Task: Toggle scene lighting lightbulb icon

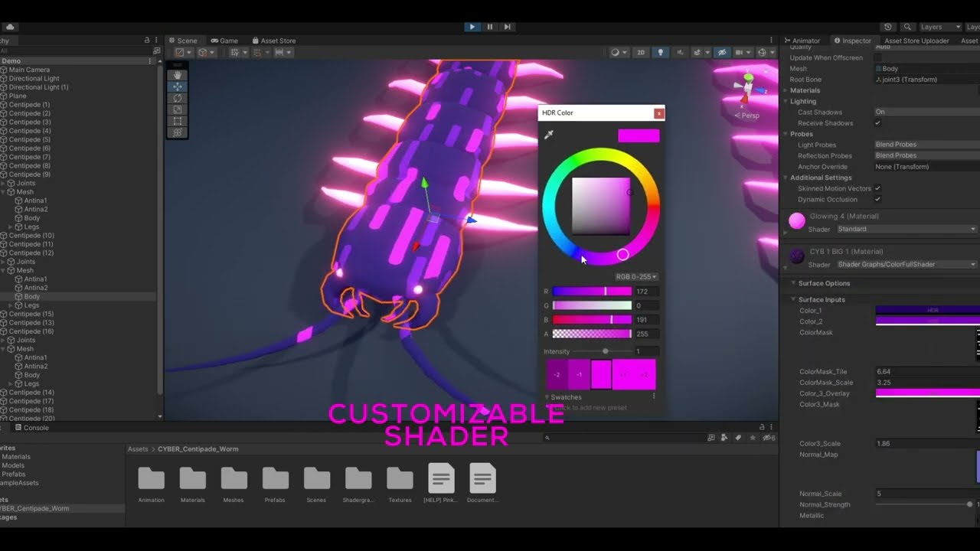Action: click(660, 53)
